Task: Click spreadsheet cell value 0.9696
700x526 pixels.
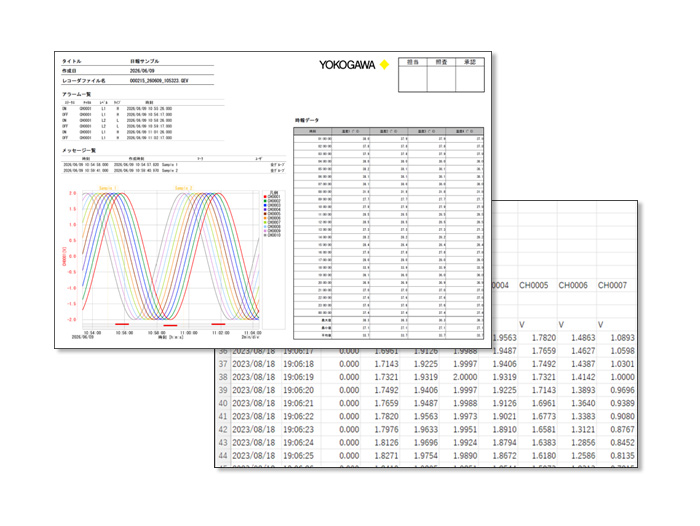Action: click(622, 390)
